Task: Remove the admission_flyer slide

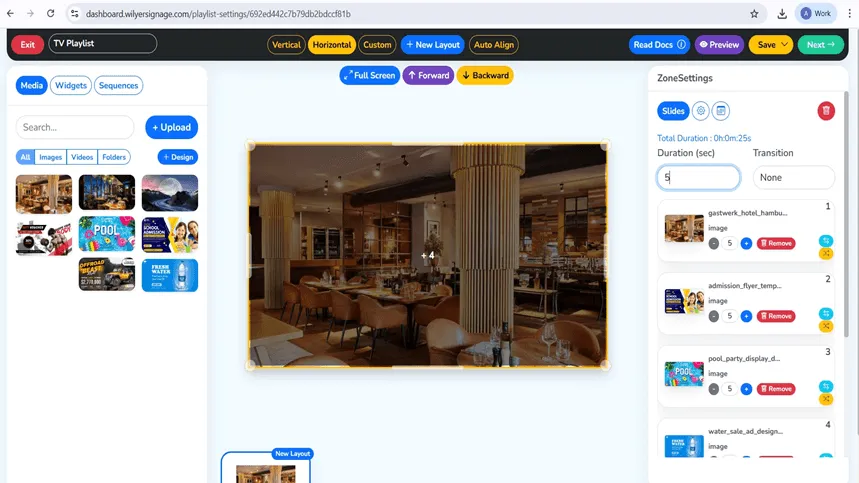Action: 776,316
